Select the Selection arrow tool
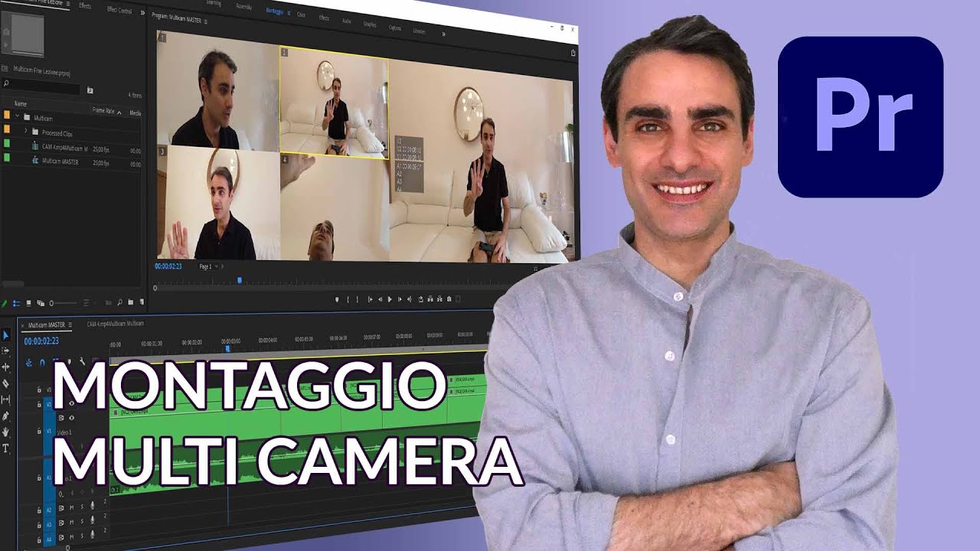Viewport: 980px width, 551px height. pyautogui.click(x=5, y=335)
